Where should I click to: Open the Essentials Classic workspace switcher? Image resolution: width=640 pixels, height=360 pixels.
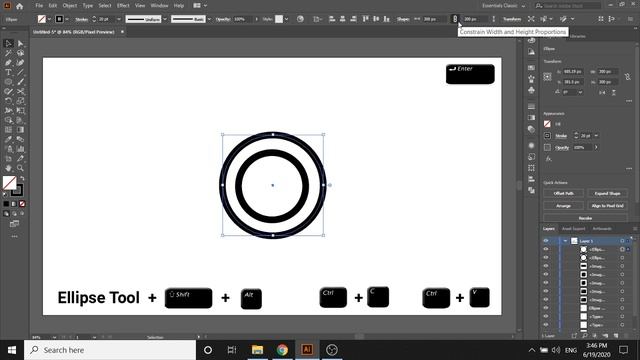coord(504,6)
